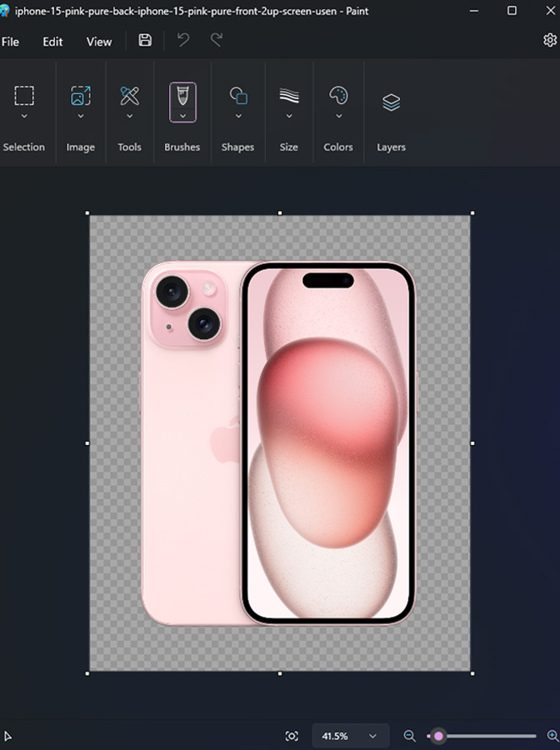This screenshot has height=750, width=560.
Task: Click the Size label
Action: point(289,147)
